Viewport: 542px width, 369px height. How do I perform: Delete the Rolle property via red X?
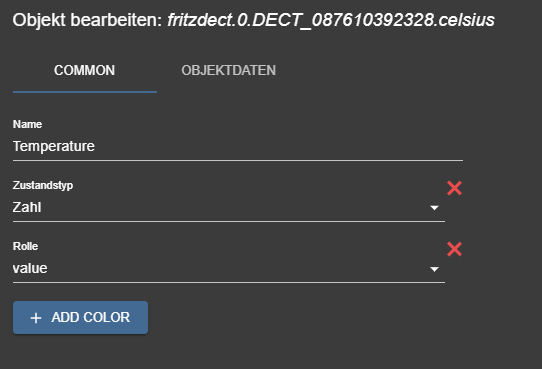pos(454,249)
